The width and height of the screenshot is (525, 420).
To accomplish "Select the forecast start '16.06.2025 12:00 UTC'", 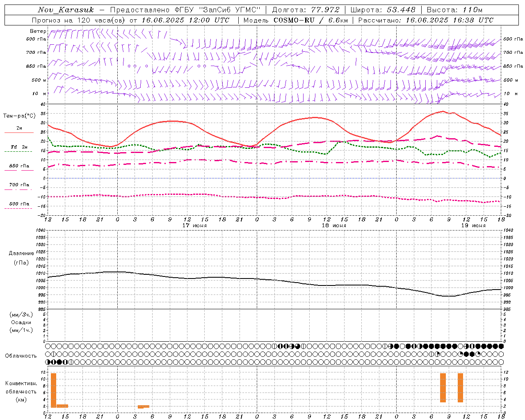I will point(185,20).
